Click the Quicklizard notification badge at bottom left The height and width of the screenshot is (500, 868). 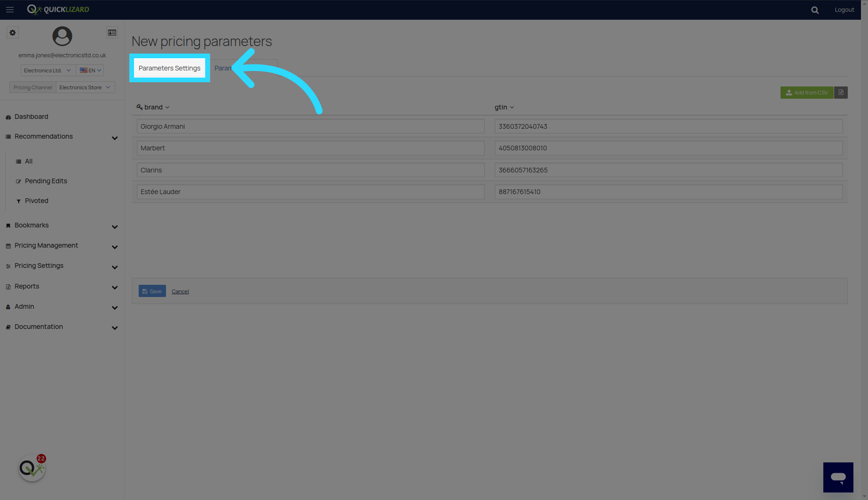pyautogui.click(x=41, y=458)
